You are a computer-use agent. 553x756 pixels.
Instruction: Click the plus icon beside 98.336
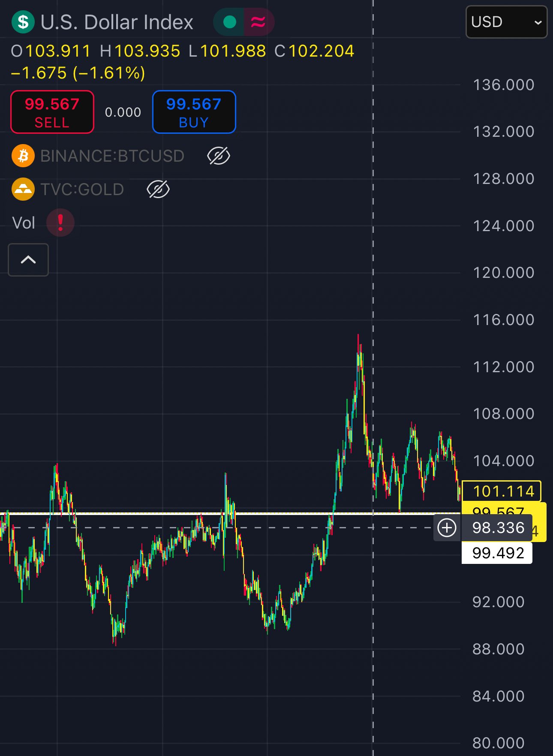click(x=447, y=528)
